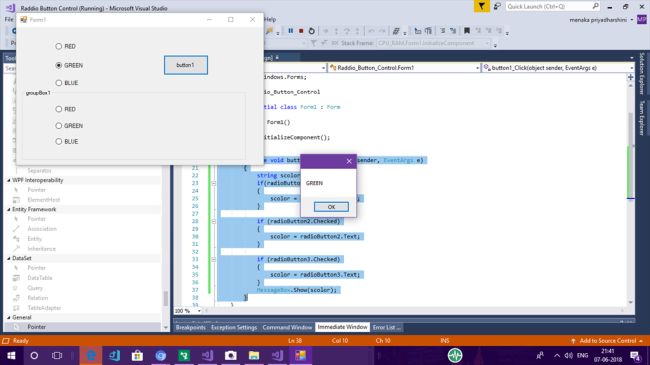Collapse the DataSet toolbox group
The image size is (650, 365).
[9, 258]
